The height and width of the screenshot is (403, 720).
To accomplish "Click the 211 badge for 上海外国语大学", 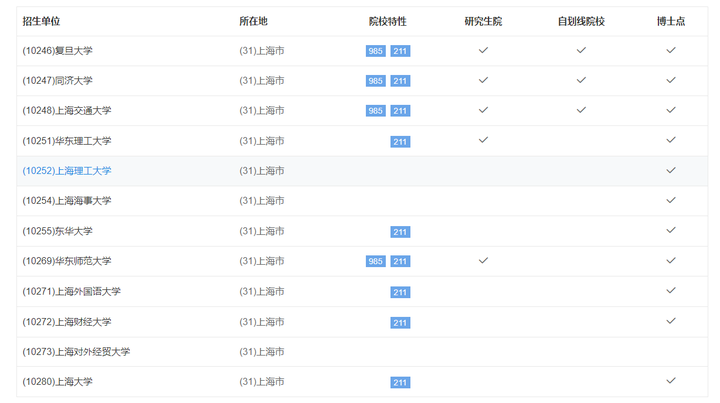I will click(x=400, y=292).
